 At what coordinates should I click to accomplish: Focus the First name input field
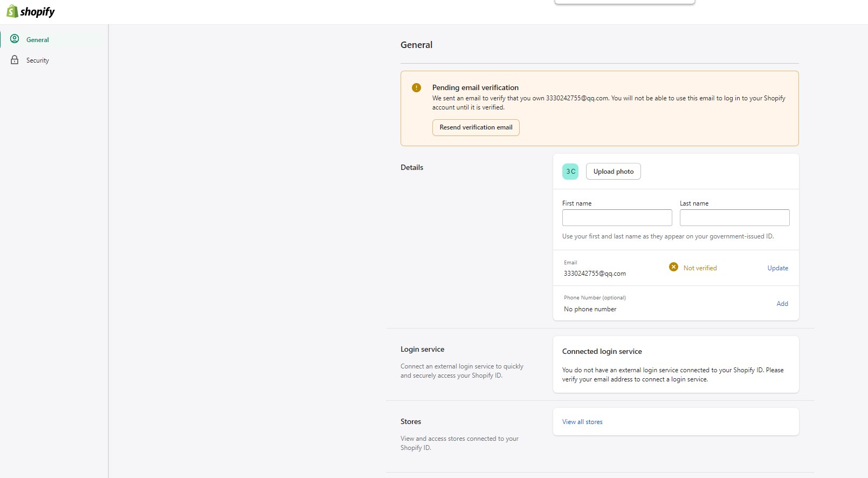click(617, 218)
